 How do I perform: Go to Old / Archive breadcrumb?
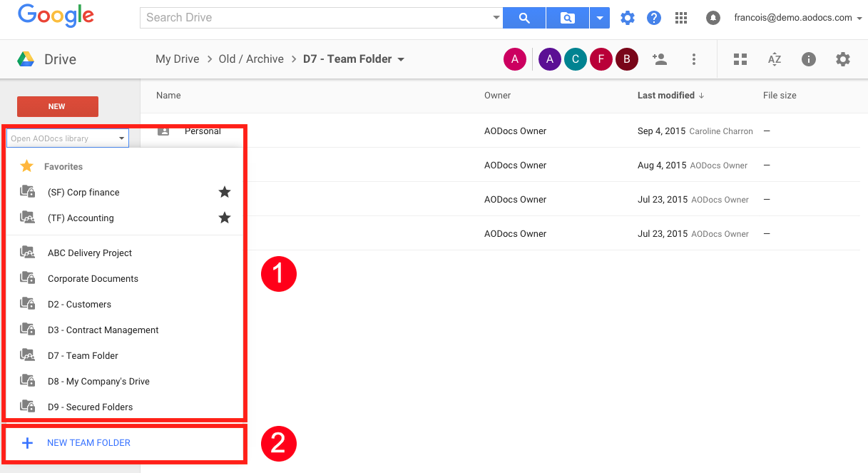coord(251,59)
